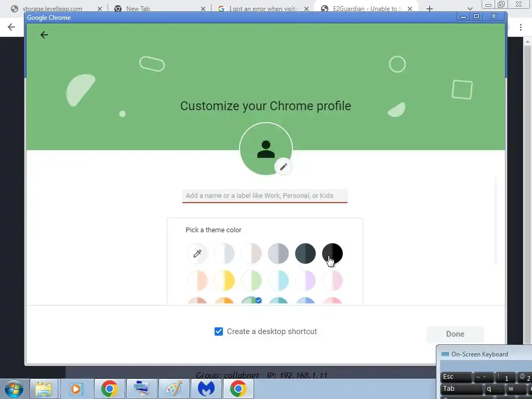
Task: Pick the light gray-white theme color
Action: [224, 254]
